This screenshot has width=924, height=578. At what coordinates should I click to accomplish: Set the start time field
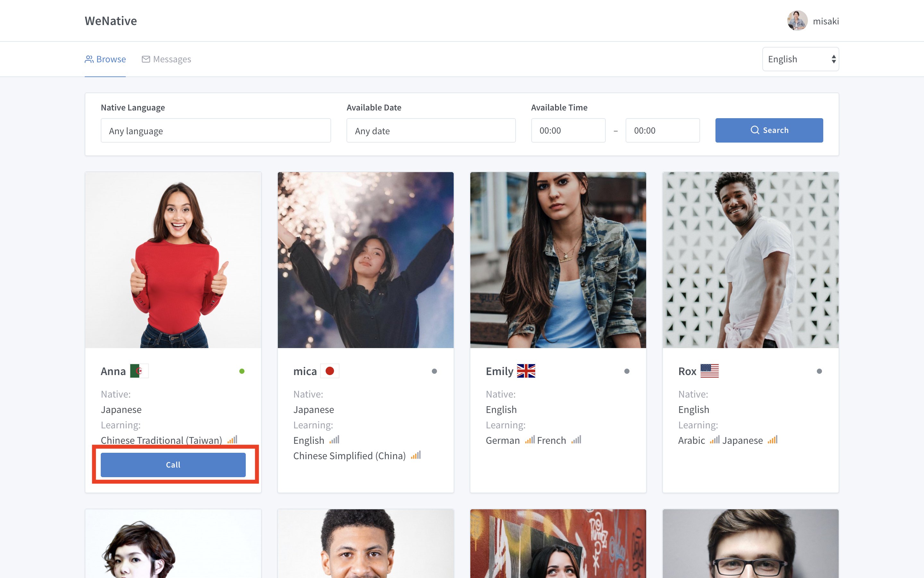click(x=568, y=130)
